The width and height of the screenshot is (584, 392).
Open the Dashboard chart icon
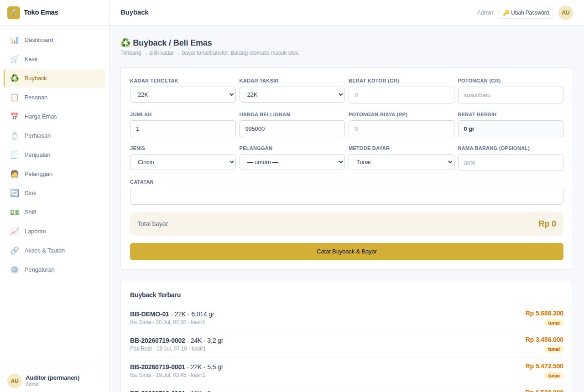[x=15, y=40]
